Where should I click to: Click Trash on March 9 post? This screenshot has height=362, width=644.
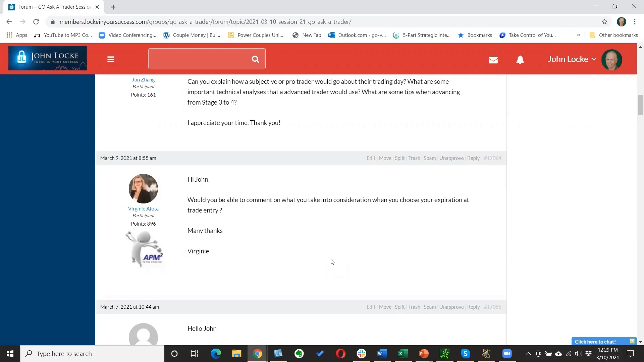coord(414,158)
